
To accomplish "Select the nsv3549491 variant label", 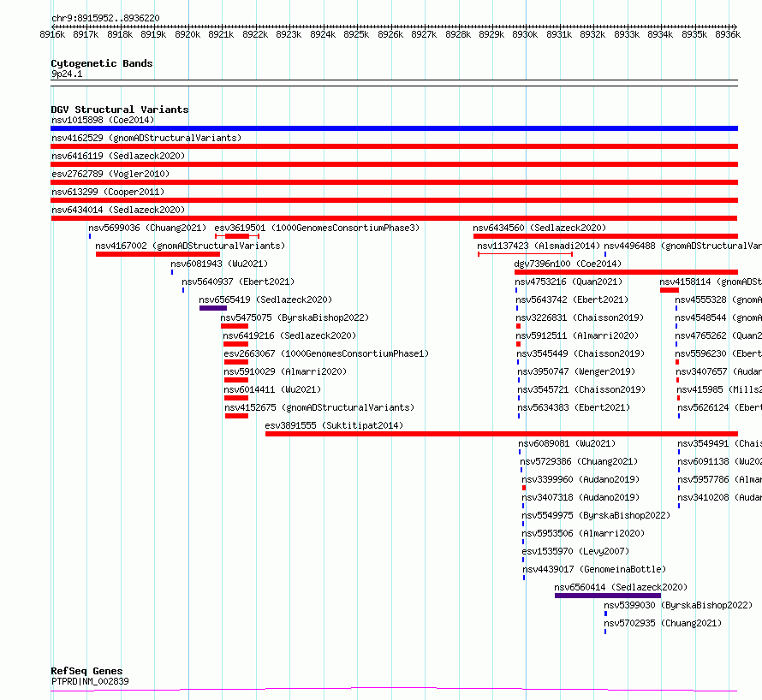I will click(720, 443).
